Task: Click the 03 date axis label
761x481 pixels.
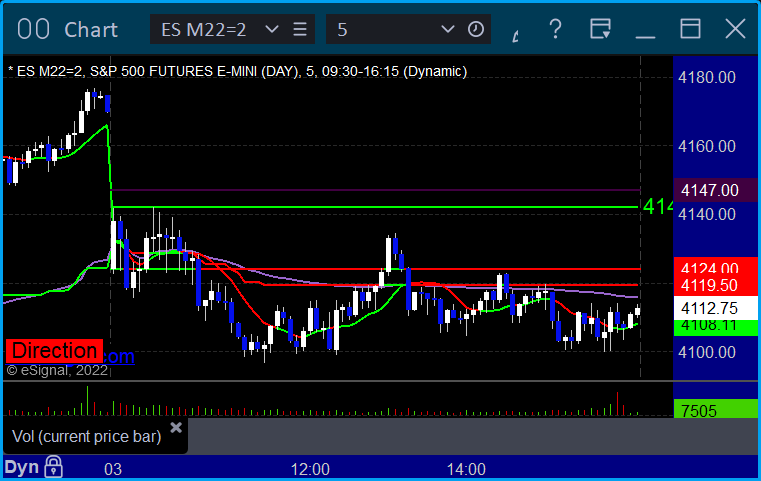Action: click(x=113, y=469)
